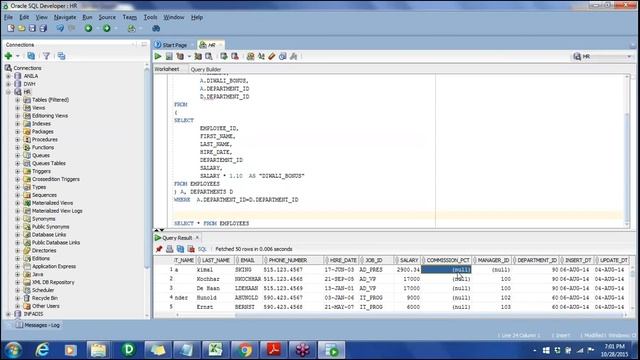640x360 pixels.
Task: Click the New Connection green plus icon
Action: point(8,56)
